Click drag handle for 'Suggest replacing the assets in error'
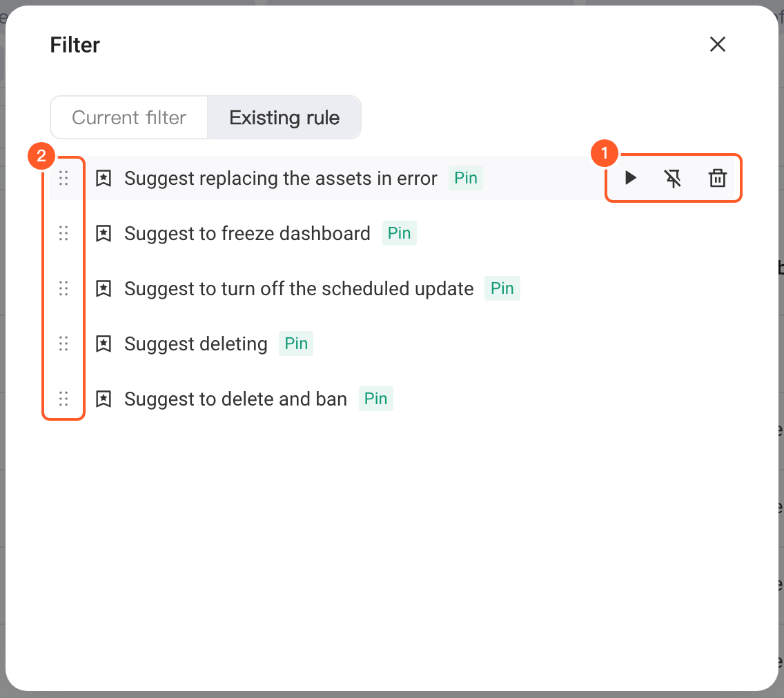Screen dimensions: 784x698 point(63,178)
